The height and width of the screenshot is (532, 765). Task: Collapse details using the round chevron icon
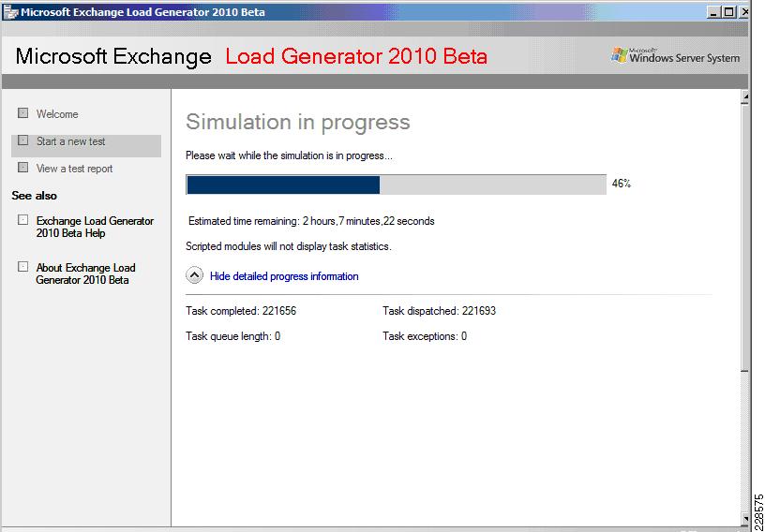(194, 276)
